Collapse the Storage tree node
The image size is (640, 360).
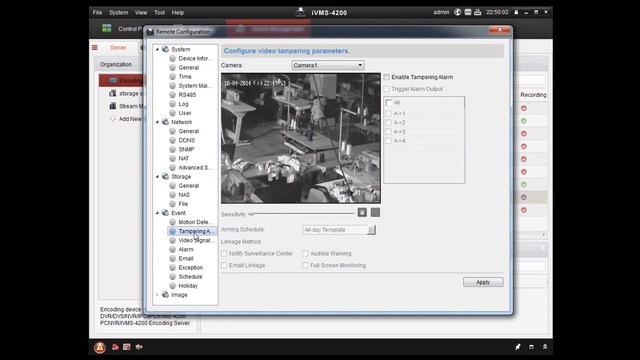tap(158, 177)
